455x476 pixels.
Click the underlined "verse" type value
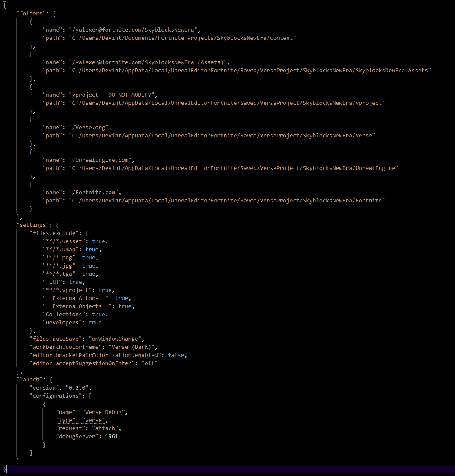(93, 420)
